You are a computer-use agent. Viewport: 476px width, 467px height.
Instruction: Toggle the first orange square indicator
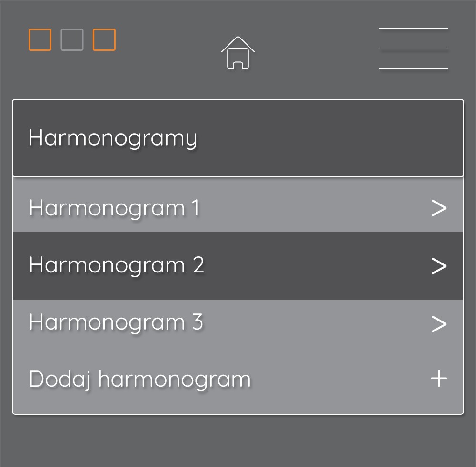pyautogui.click(x=40, y=40)
